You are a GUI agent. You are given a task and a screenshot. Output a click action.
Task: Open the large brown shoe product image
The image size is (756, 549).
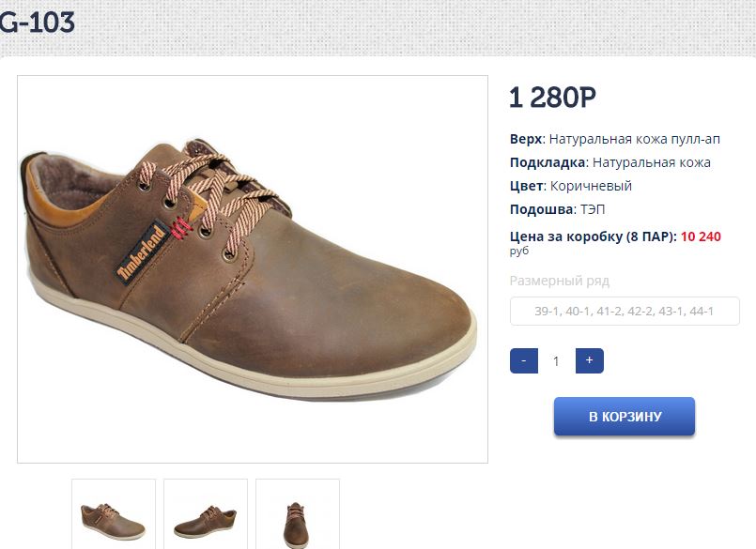tap(252, 269)
